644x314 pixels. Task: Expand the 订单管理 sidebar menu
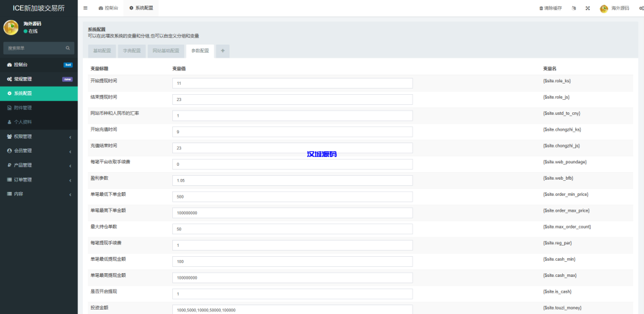[38, 180]
